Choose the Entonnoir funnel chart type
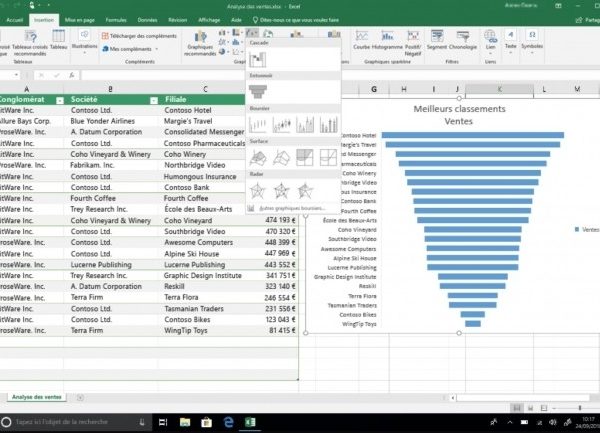This screenshot has height=433, width=600. 258,92
